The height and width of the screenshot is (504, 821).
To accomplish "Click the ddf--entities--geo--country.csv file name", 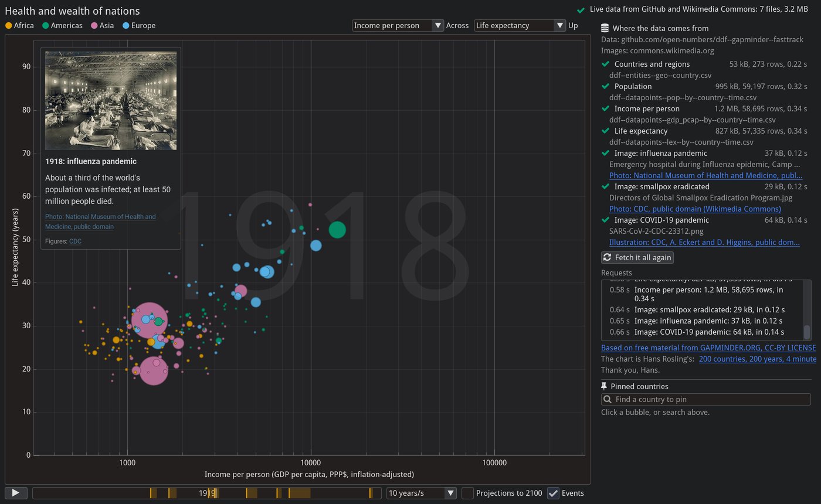I will click(x=660, y=75).
